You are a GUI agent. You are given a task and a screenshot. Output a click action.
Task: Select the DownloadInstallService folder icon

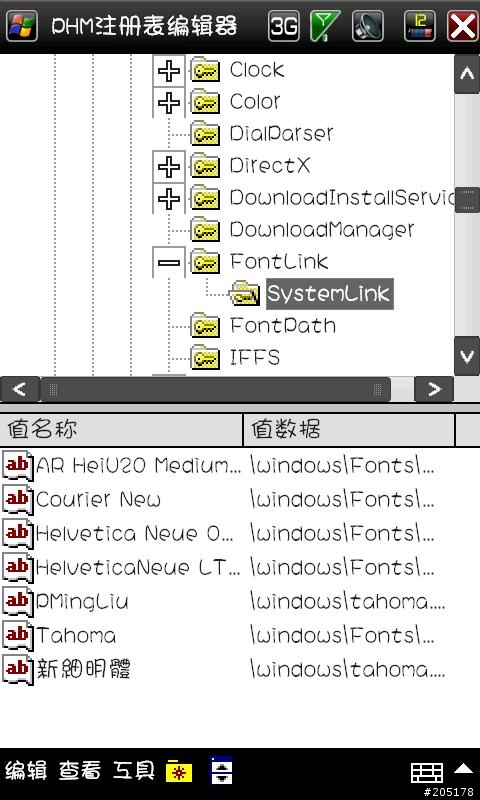click(x=205, y=198)
